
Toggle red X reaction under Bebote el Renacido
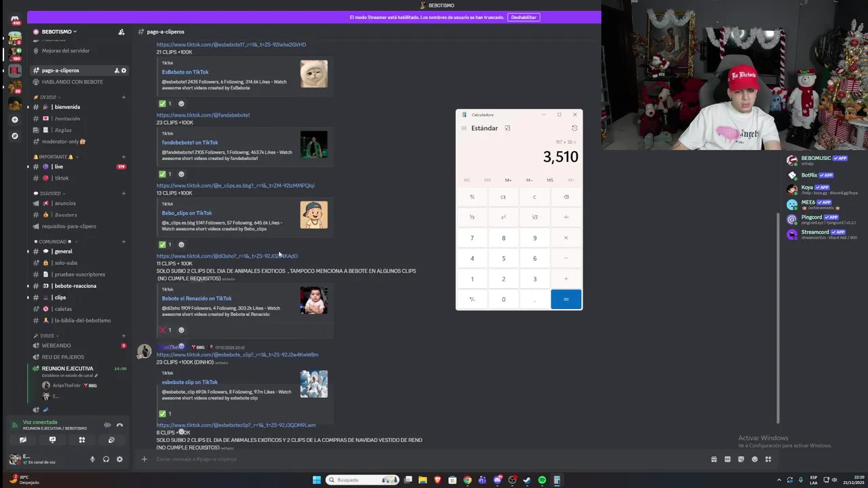click(x=165, y=330)
